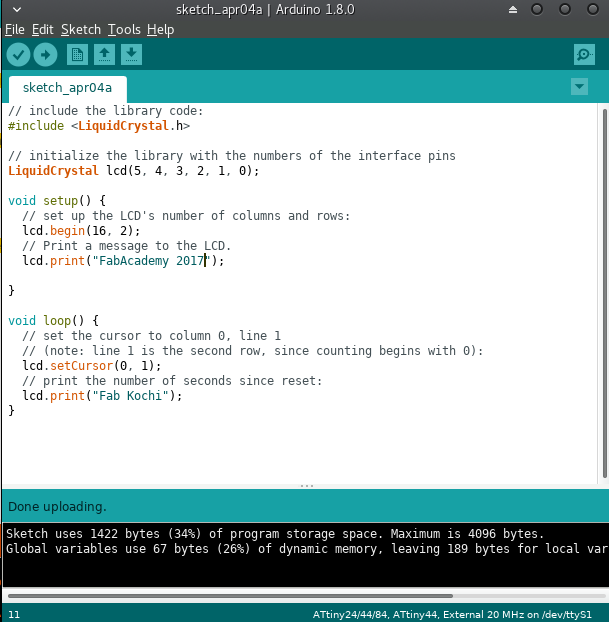
Task: Click the 'set the cursor to column 0' comment
Action: (152, 336)
